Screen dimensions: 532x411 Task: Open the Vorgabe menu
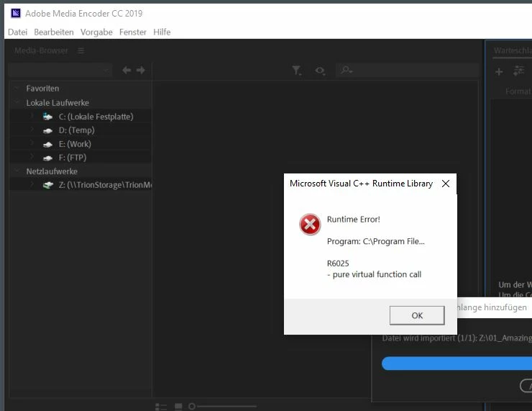tap(96, 32)
